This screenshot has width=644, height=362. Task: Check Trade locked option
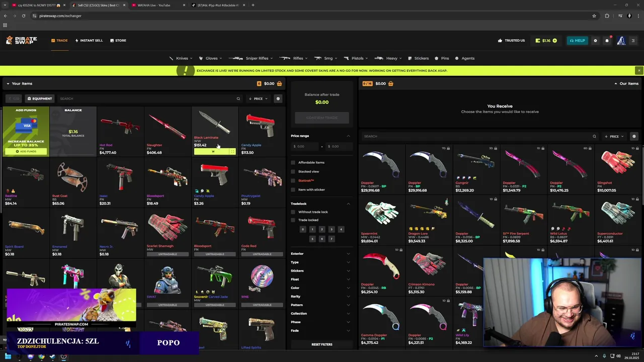tap(293, 220)
